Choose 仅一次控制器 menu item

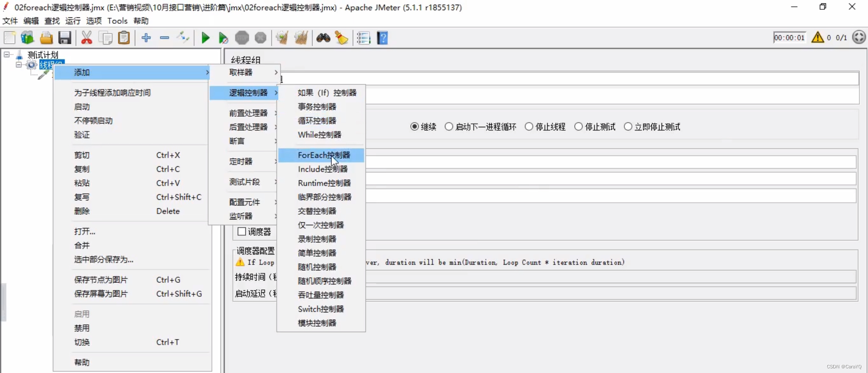321,225
